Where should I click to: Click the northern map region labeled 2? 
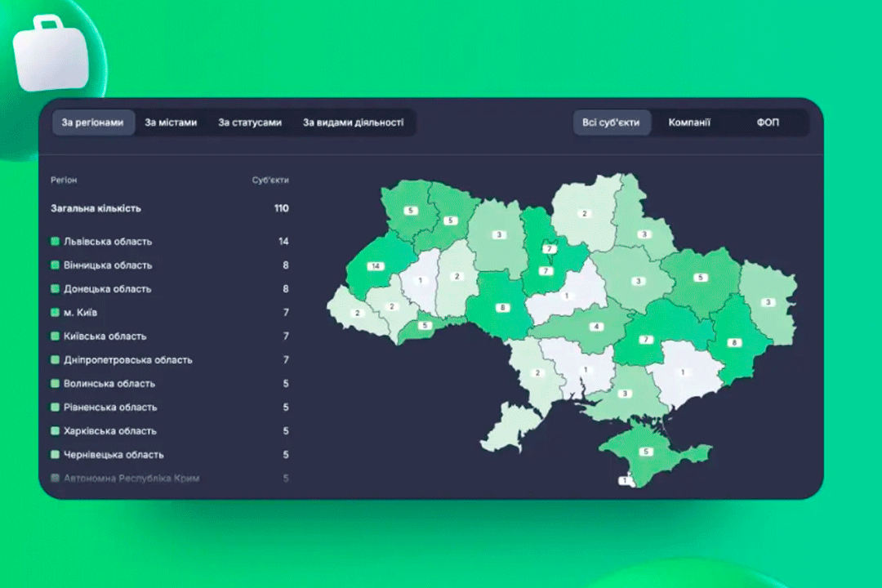click(x=585, y=214)
